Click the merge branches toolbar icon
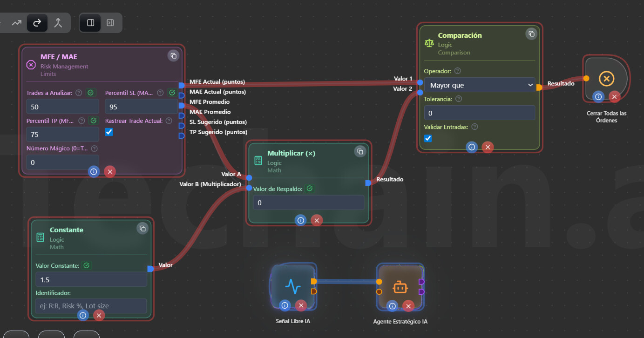The width and height of the screenshot is (644, 338). (x=58, y=23)
